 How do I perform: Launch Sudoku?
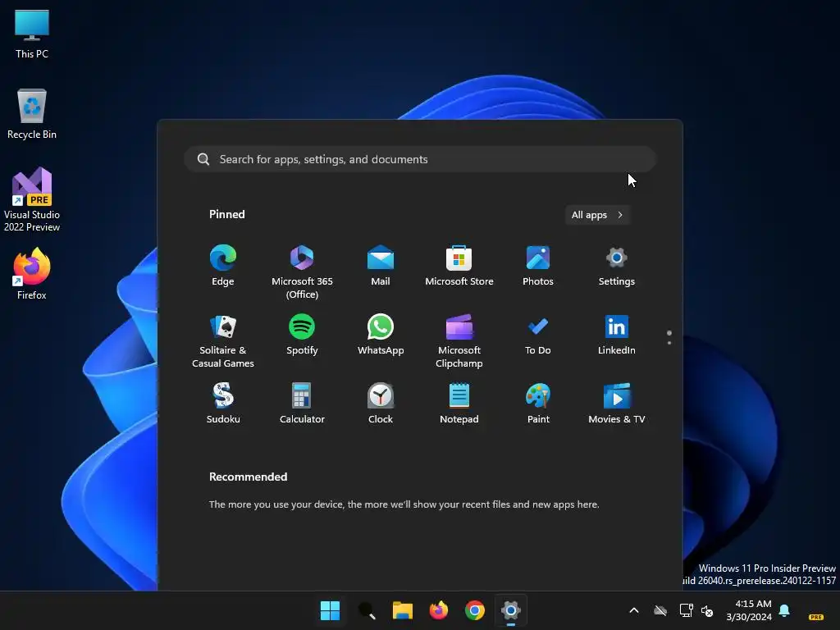(x=223, y=404)
